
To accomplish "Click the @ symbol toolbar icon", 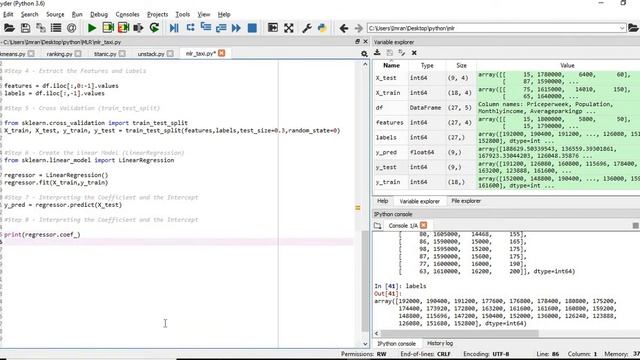I will click(x=71, y=28).
